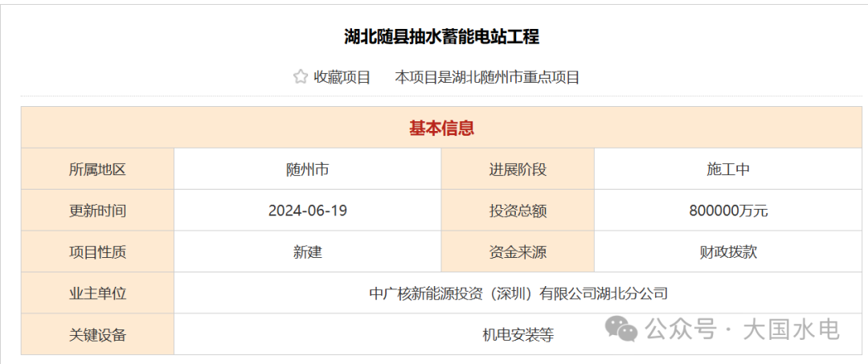Select the date 2024-06-19
Image resolution: width=868 pixels, height=364 pixels.
click(x=307, y=211)
